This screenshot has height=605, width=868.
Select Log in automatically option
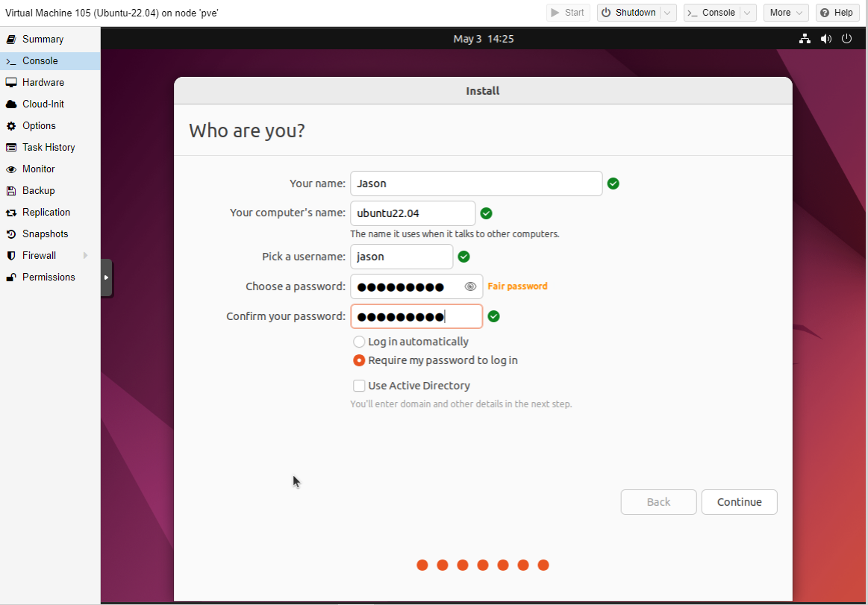359,342
